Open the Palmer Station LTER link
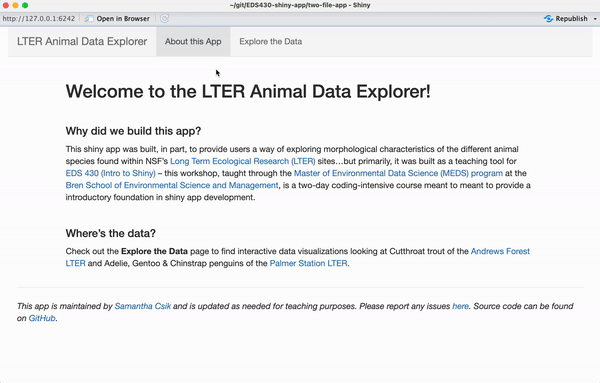The image size is (600, 383). coord(309,263)
